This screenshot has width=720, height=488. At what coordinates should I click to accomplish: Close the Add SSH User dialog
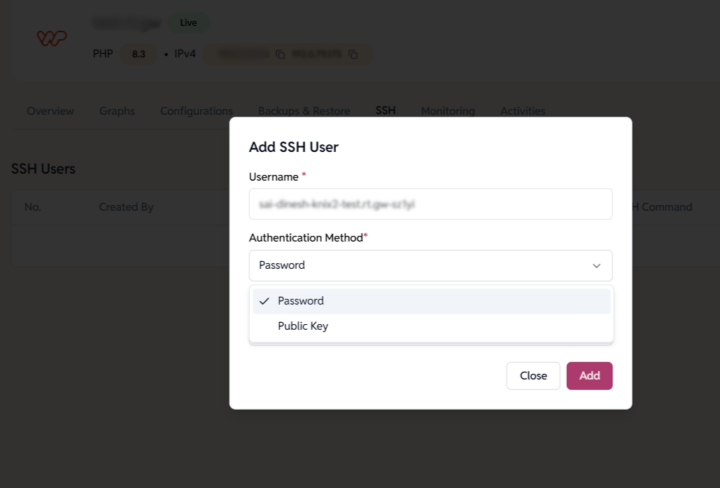pos(533,376)
